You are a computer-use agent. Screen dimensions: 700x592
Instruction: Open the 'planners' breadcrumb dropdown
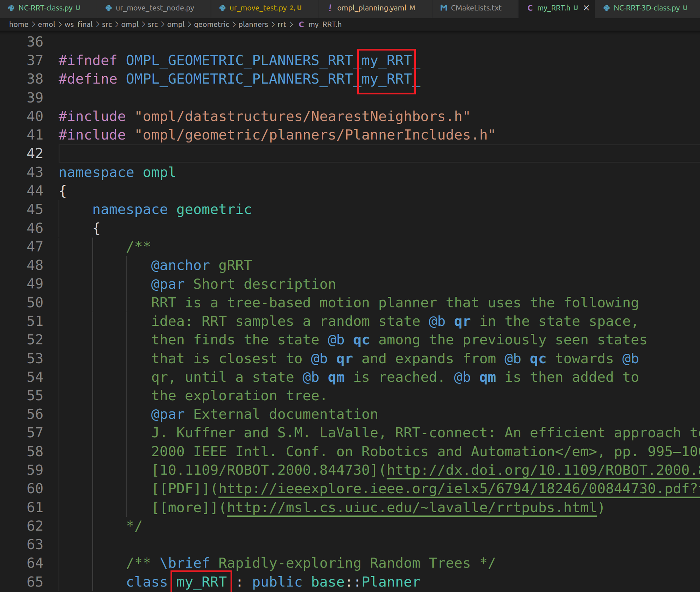253,24
